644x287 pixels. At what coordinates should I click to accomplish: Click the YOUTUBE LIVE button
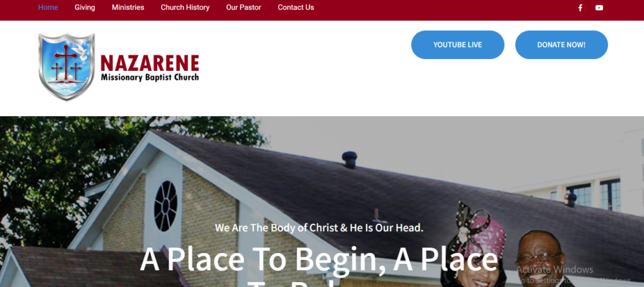pos(458,45)
